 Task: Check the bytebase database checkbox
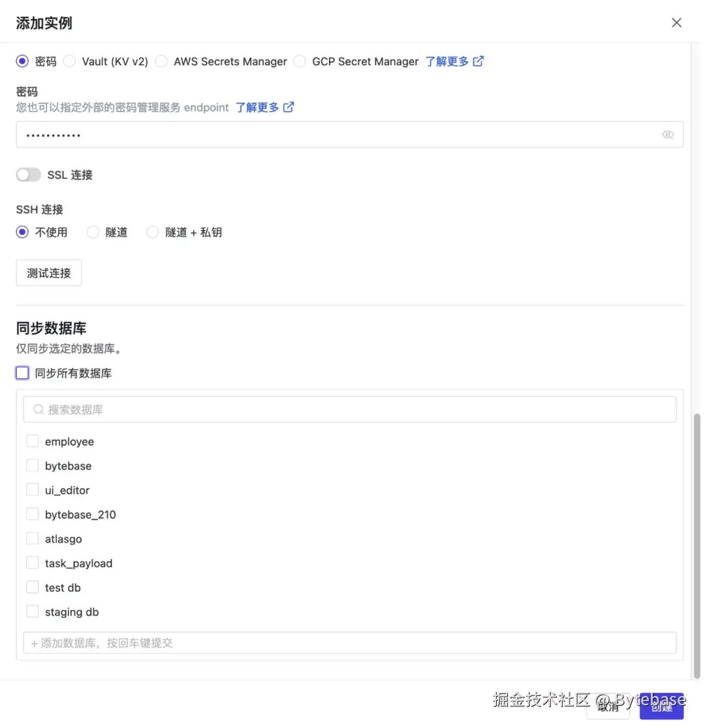click(32, 465)
